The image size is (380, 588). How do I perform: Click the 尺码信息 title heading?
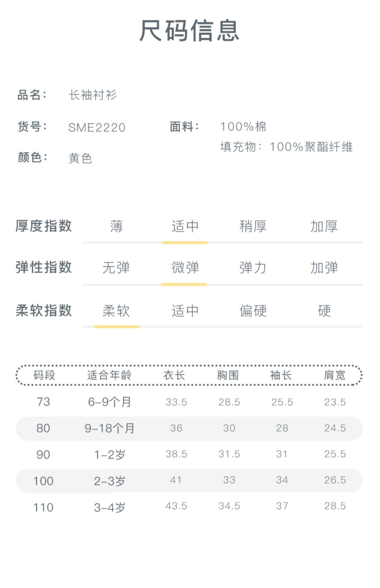click(189, 31)
